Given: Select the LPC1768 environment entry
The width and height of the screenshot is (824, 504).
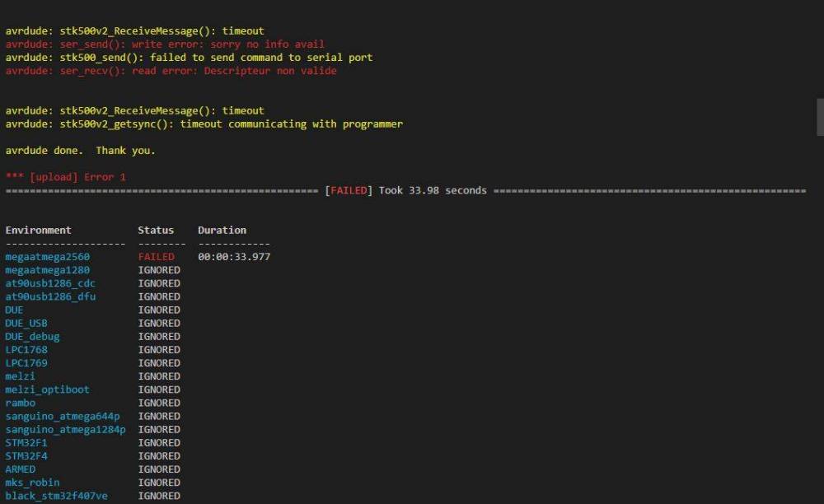Looking at the screenshot, I should (x=26, y=350).
